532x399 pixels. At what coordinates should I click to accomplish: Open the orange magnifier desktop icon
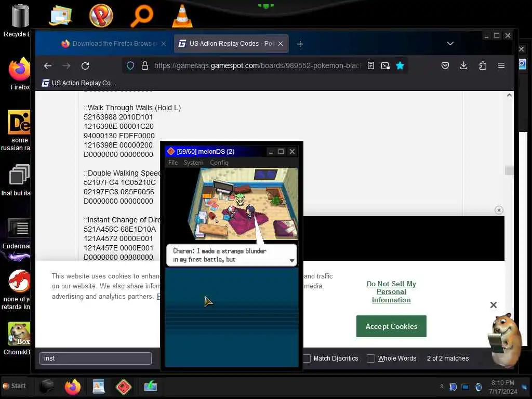tap(142, 16)
